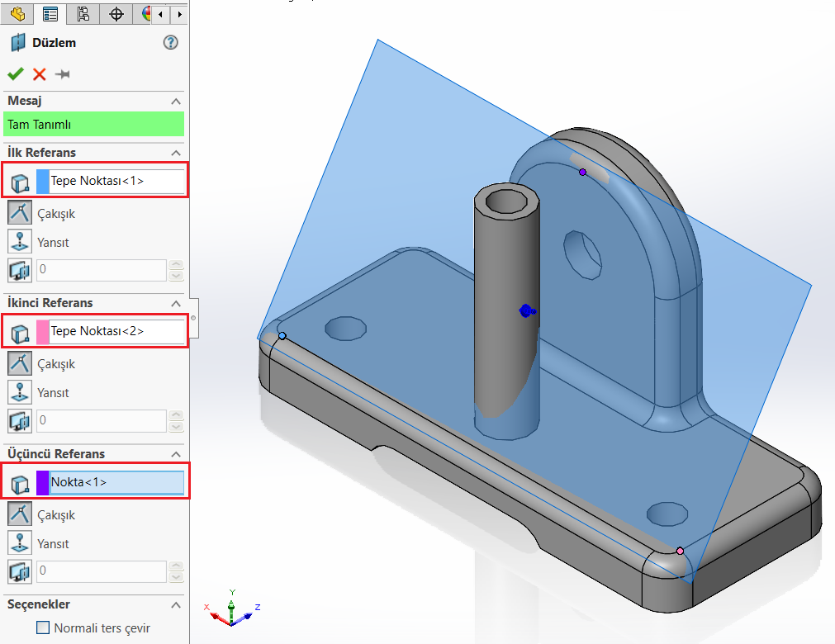Collapse the Seçenekler section
Image resolution: width=835 pixels, height=644 pixels.
point(175,605)
